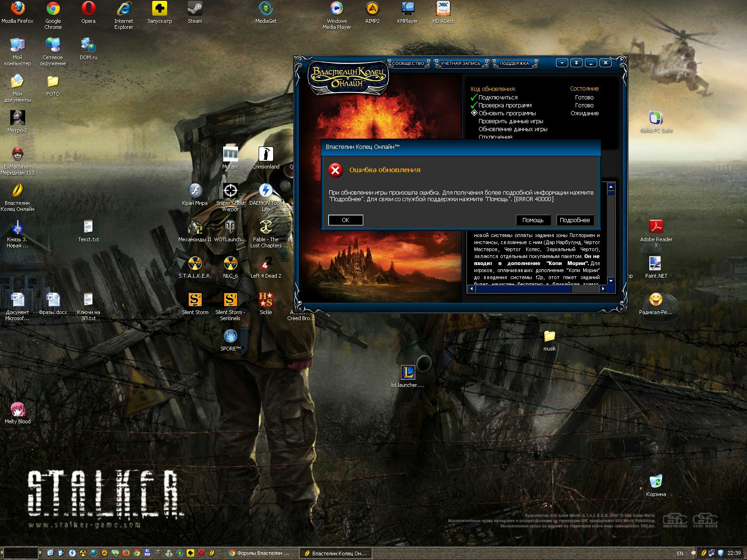This screenshot has height=560, width=747.
Task: Launch Melty Blood desktop icon
Action: coord(17,413)
